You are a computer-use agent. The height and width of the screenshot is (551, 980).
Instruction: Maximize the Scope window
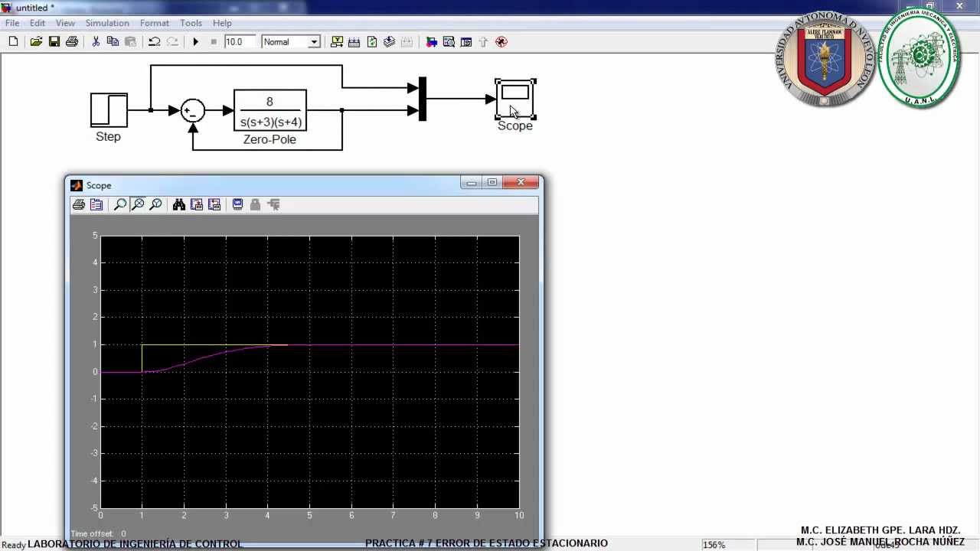[492, 182]
